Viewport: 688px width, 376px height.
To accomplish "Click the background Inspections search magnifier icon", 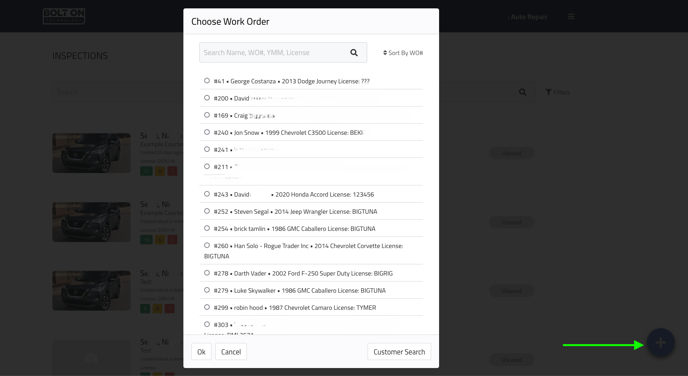I will (522, 92).
